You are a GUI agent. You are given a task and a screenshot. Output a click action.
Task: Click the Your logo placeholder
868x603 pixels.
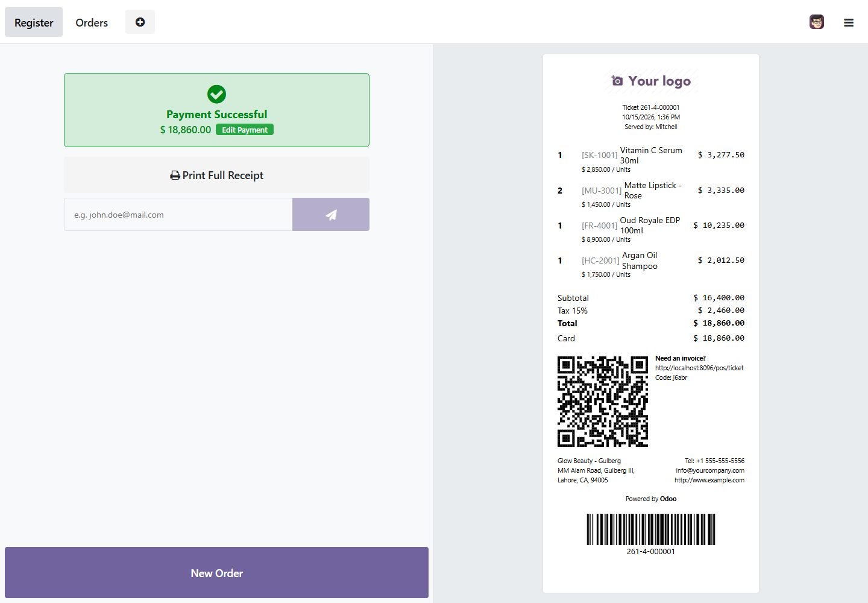pyautogui.click(x=651, y=81)
